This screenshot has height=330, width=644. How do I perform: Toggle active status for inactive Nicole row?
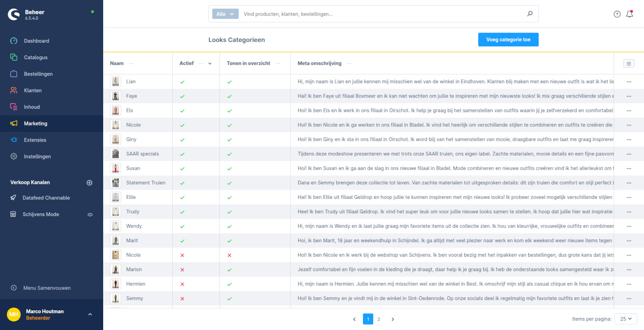coord(182,256)
